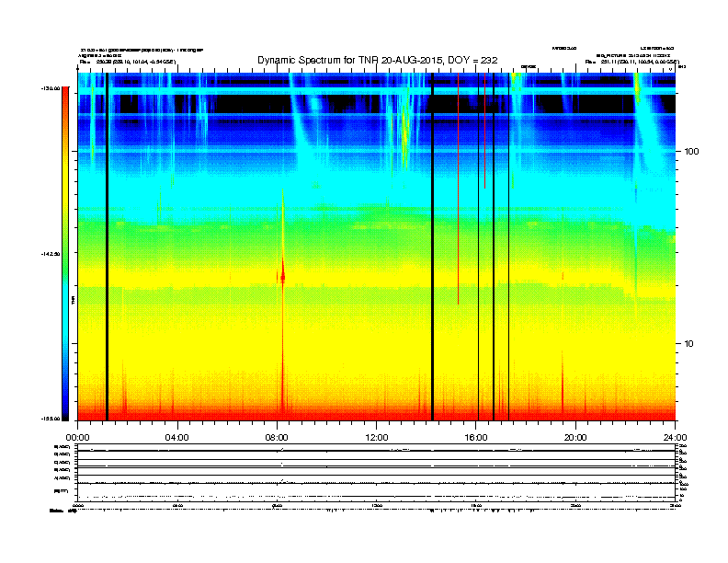Screen dimensions: 728x563
Task: Click the -142.50 color bar label
Action: tap(51, 254)
